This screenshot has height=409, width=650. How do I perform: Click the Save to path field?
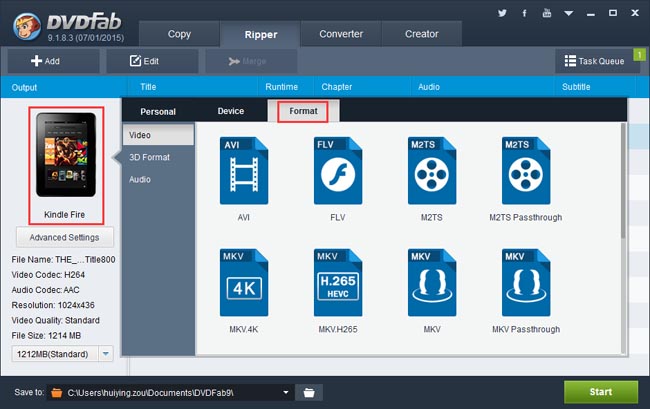(171, 392)
